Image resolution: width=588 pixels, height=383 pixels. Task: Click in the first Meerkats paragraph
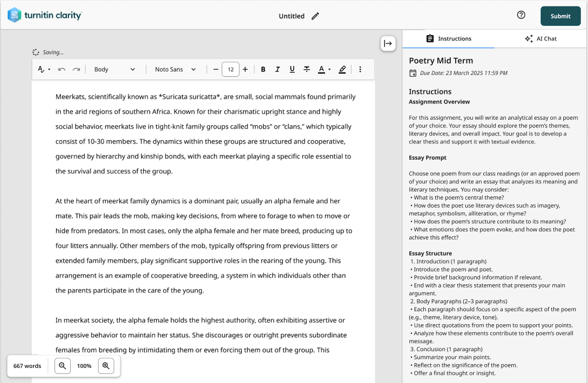coord(206,134)
